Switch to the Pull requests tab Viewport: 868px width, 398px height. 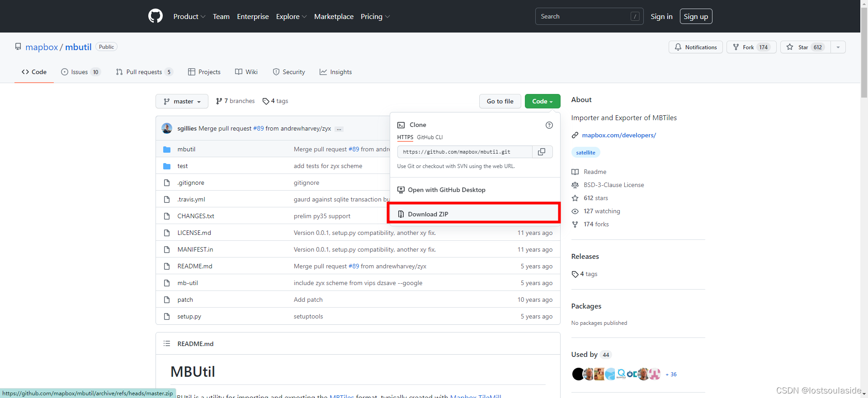145,72
